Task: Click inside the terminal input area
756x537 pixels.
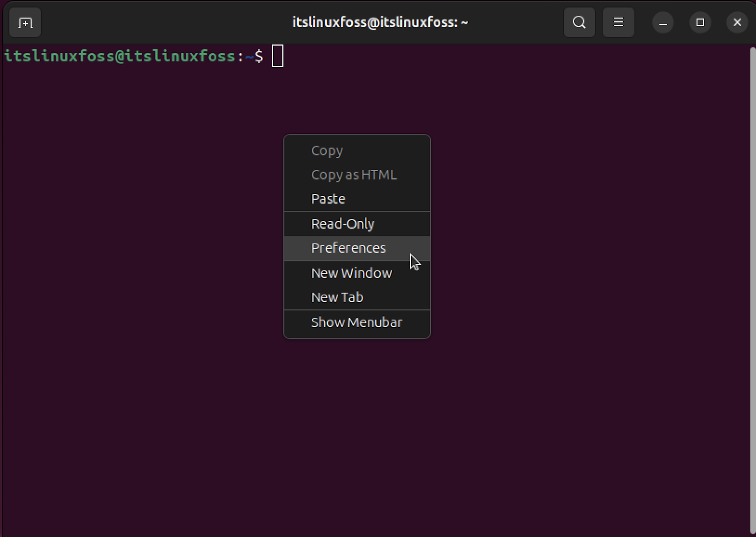Action: click(331, 56)
